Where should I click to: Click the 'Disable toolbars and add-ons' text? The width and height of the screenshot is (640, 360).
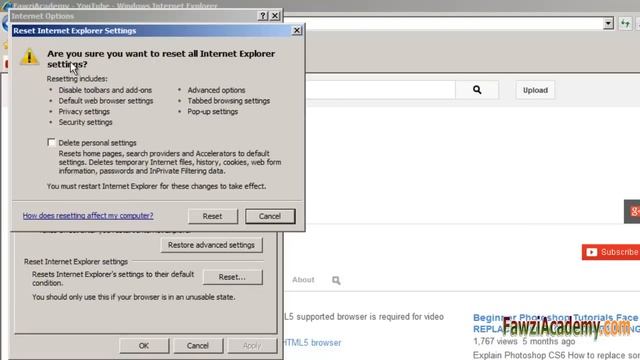pyautogui.click(x=105, y=90)
